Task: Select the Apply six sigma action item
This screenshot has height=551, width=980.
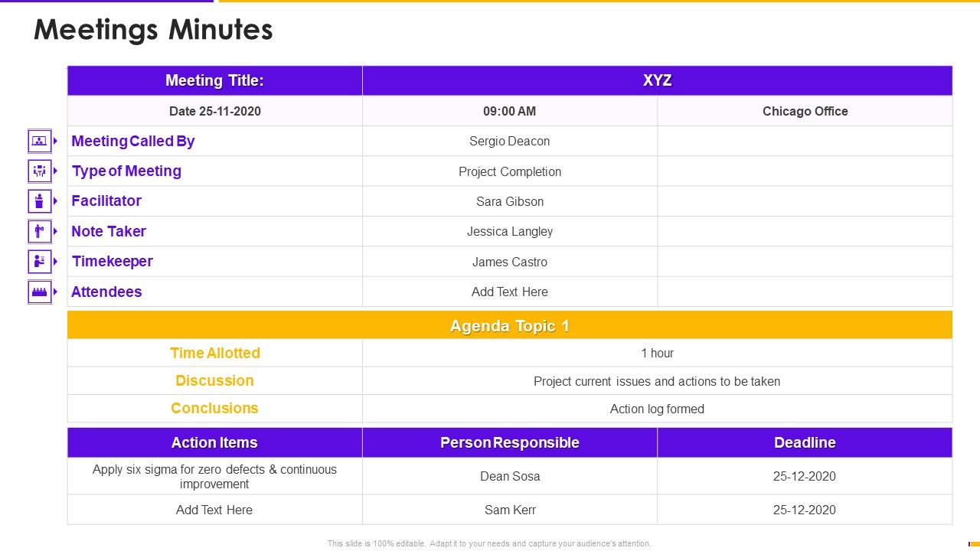Action: [215, 476]
